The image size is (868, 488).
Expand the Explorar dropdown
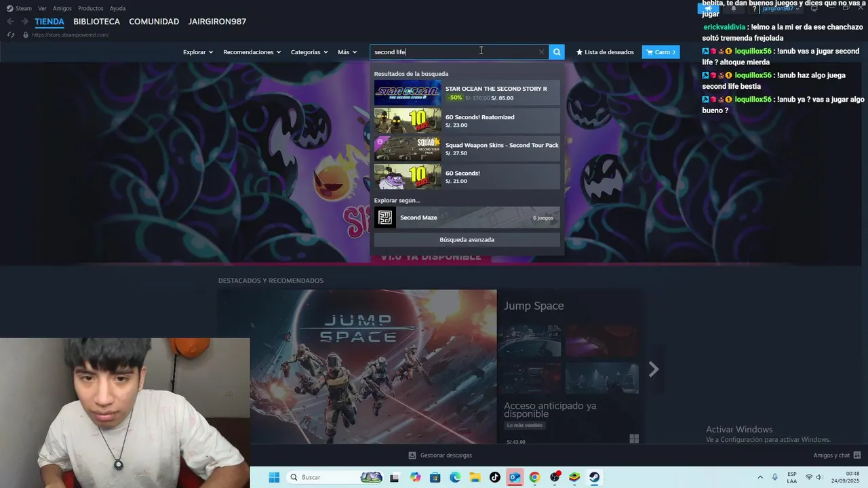198,52
